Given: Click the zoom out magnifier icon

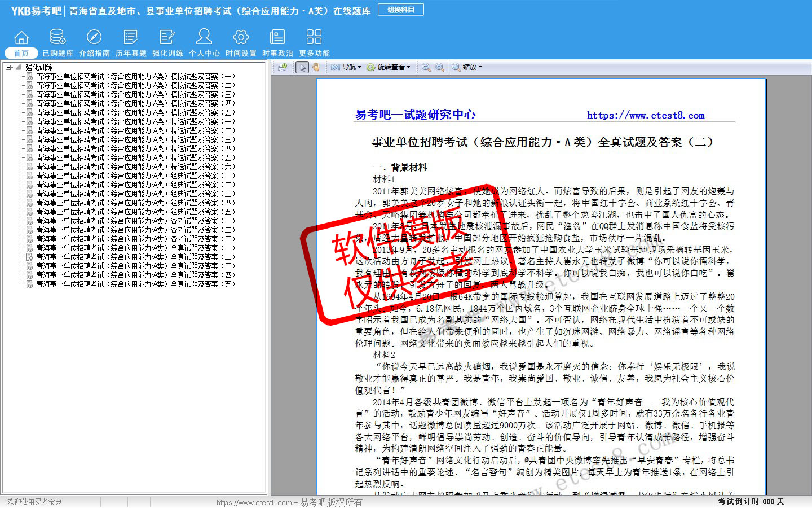Looking at the screenshot, I should click(x=426, y=67).
